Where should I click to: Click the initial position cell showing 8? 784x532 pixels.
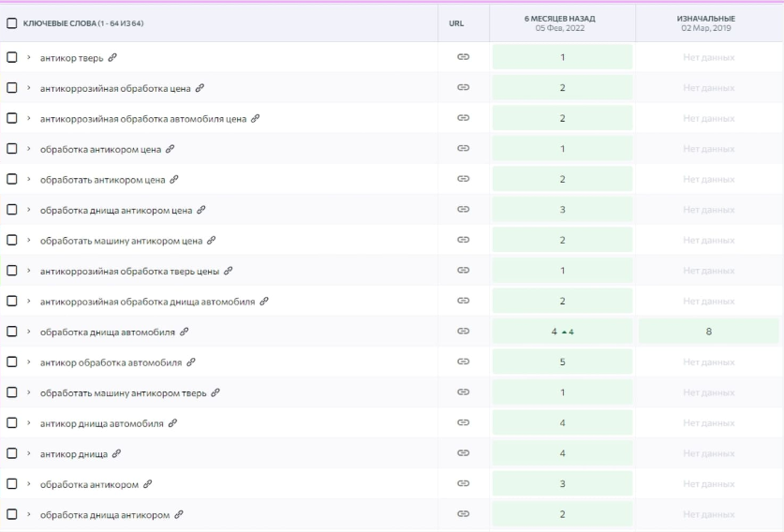point(708,332)
